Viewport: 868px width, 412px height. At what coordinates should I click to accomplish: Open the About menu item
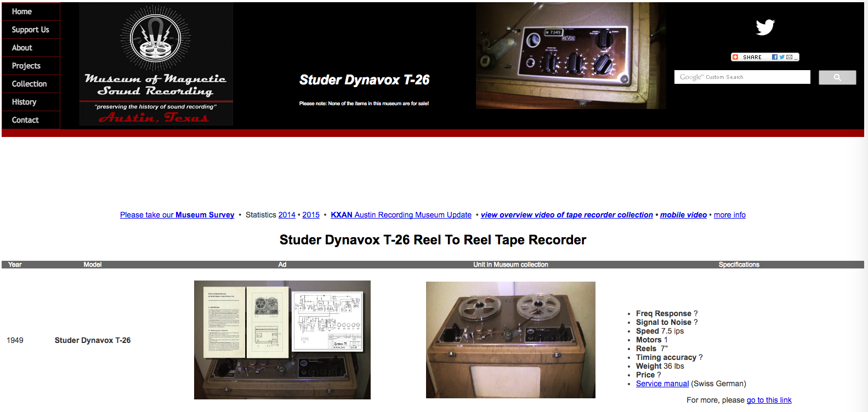31,48
